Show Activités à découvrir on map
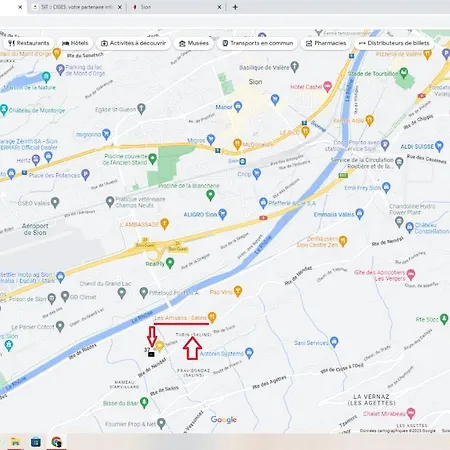The height and width of the screenshot is (450, 450). coord(133,43)
